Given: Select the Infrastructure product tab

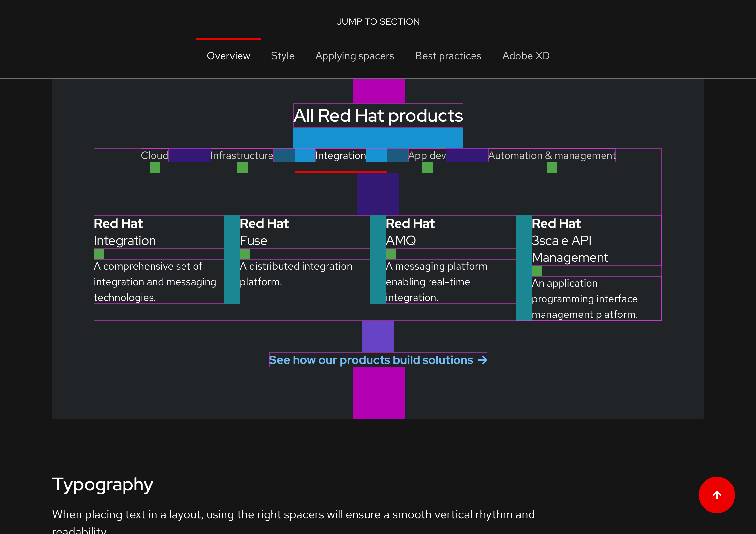Looking at the screenshot, I should [x=242, y=155].
